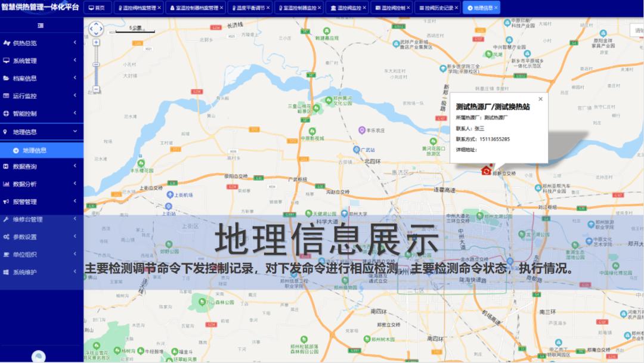
Task: Select the 数据分析 chart icon
Action: [x=7, y=184]
